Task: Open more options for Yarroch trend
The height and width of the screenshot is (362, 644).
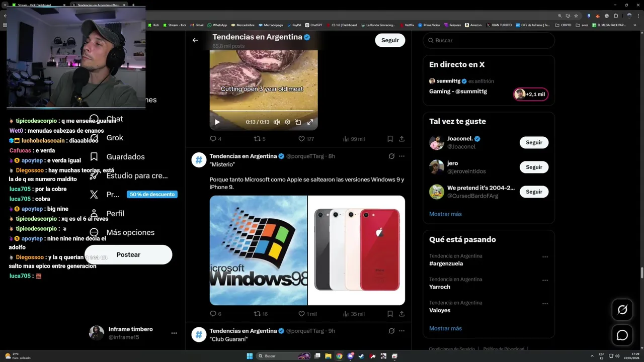Action: pos(545,281)
